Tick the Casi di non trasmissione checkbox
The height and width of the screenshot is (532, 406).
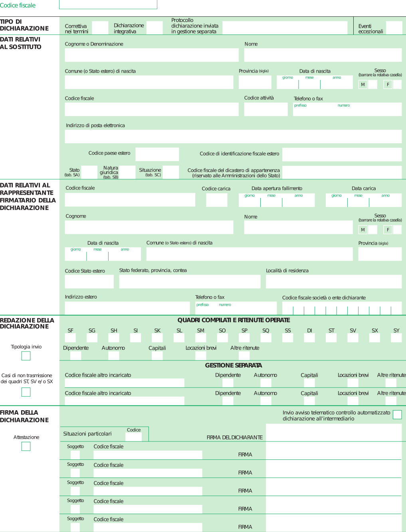click(26, 392)
